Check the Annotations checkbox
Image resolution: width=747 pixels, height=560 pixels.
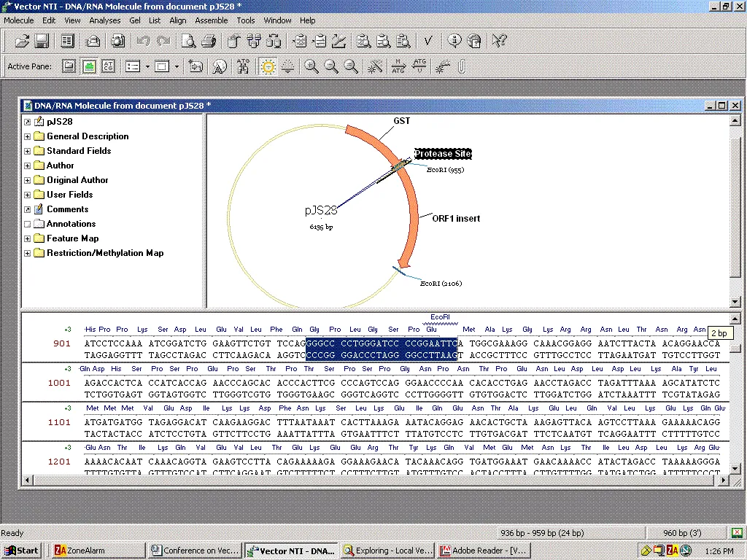coord(27,224)
